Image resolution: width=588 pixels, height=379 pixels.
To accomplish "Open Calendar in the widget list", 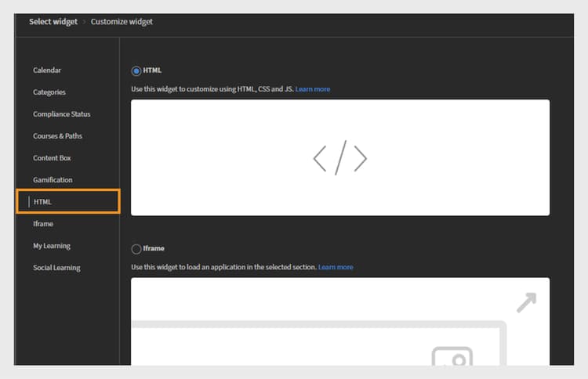I will [x=47, y=70].
